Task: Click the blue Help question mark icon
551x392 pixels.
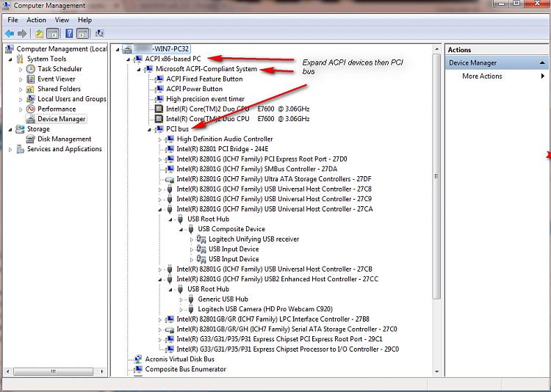Action: tap(69, 34)
